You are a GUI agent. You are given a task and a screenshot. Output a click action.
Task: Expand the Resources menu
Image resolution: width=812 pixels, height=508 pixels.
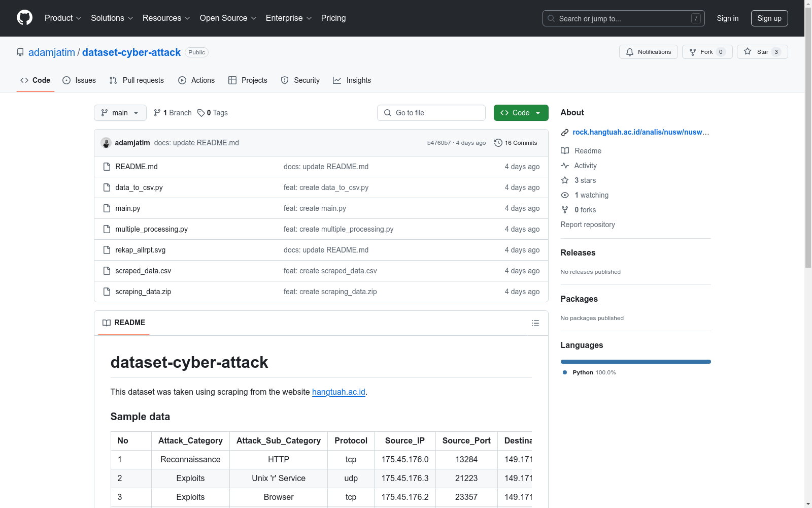166,18
